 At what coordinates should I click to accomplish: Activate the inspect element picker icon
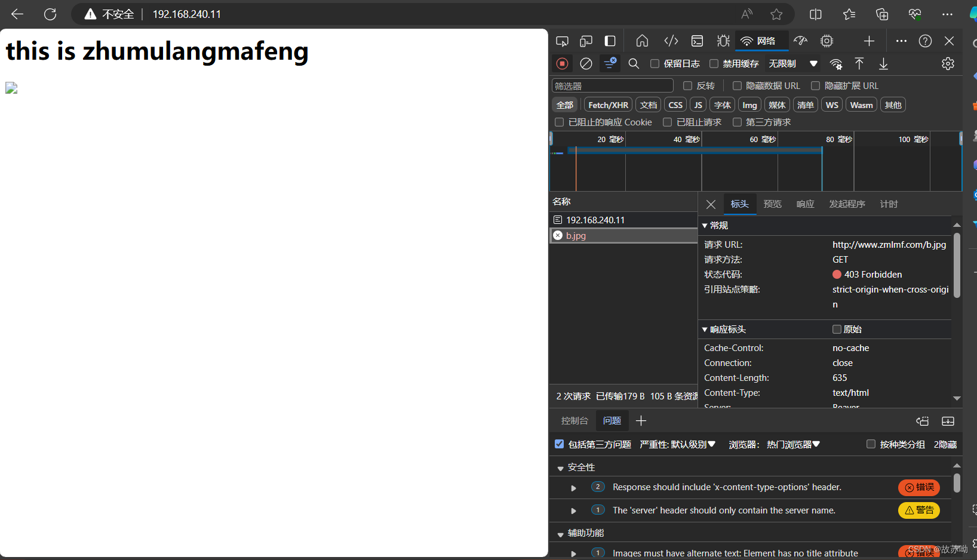click(x=562, y=41)
